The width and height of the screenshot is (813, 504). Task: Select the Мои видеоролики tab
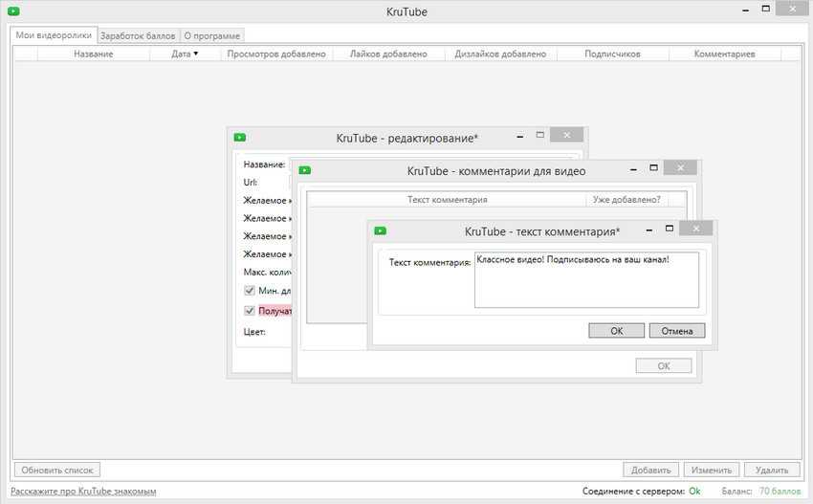[54, 35]
